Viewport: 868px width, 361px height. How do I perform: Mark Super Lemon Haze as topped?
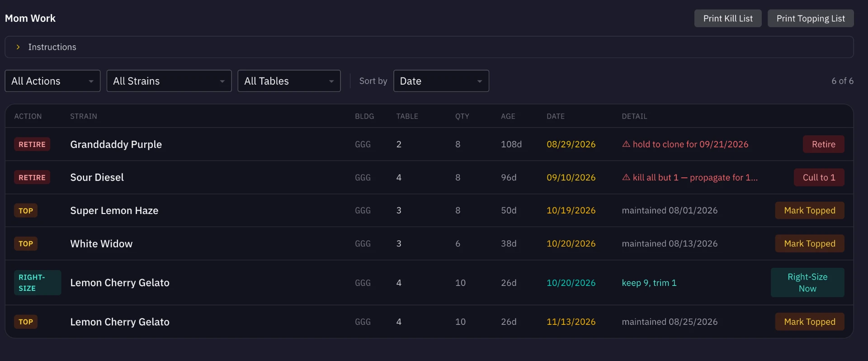point(810,210)
